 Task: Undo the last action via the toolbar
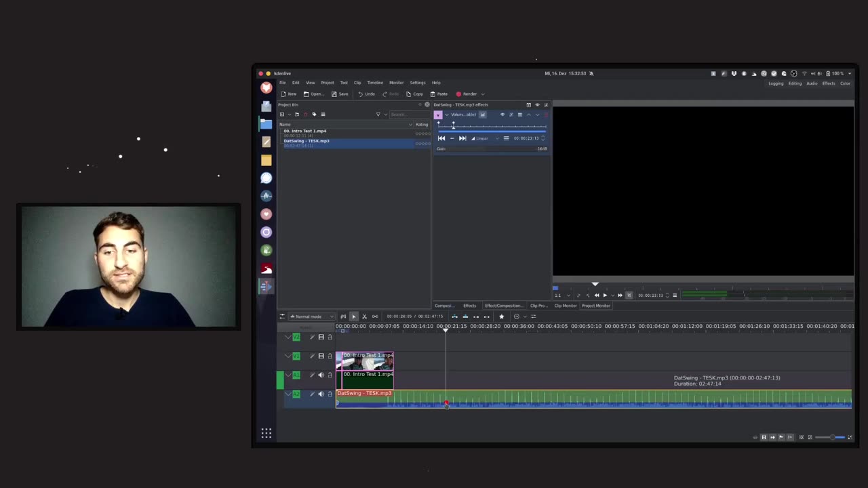tap(366, 94)
